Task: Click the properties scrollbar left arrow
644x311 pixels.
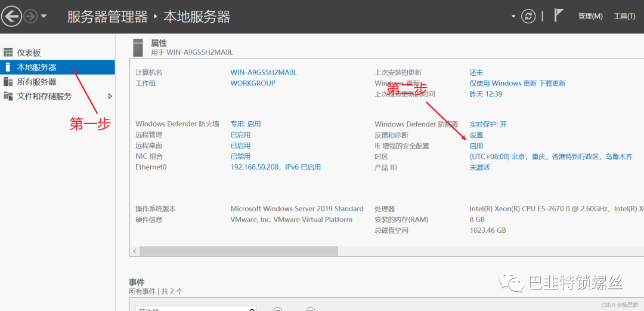Action: click(134, 251)
